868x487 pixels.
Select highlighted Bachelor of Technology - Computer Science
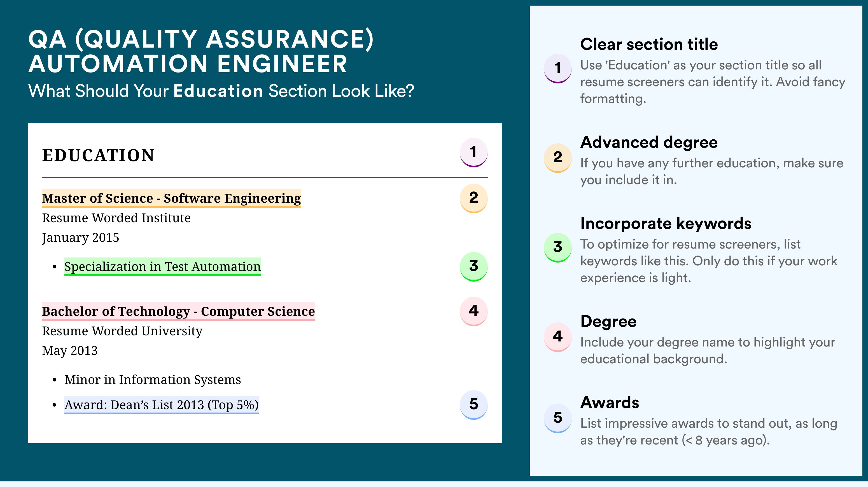[x=179, y=312]
